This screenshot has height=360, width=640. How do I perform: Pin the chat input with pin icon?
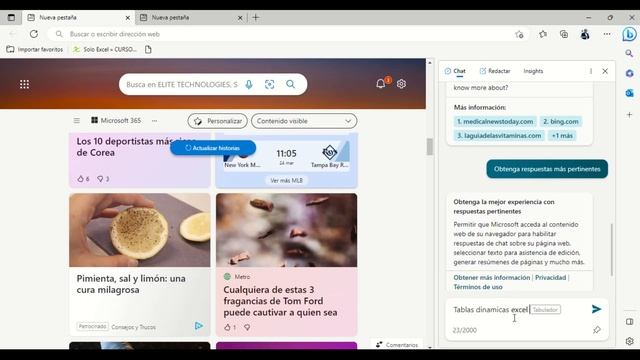pyautogui.click(x=597, y=330)
